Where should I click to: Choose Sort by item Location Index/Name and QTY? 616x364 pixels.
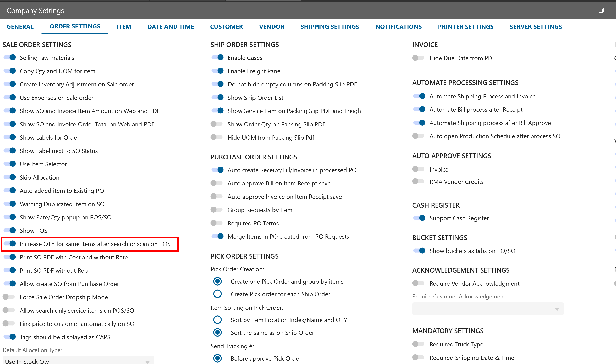click(x=217, y=320)
